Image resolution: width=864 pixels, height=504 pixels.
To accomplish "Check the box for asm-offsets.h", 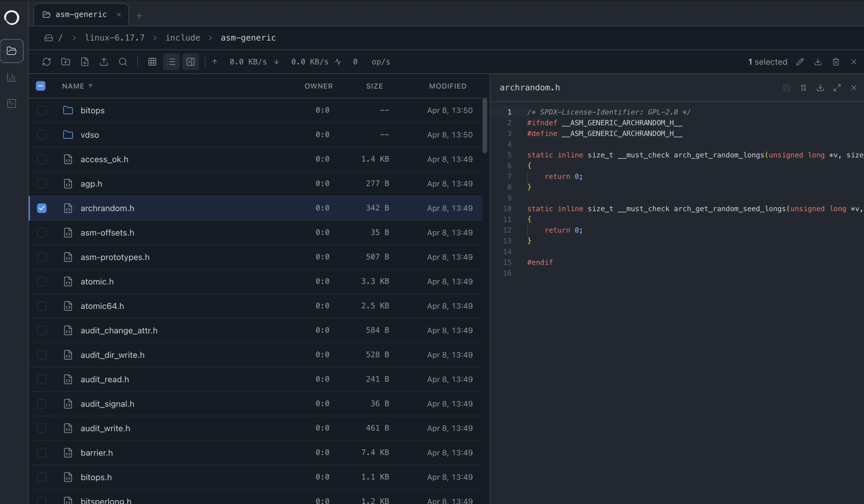I will coord(42,232).
